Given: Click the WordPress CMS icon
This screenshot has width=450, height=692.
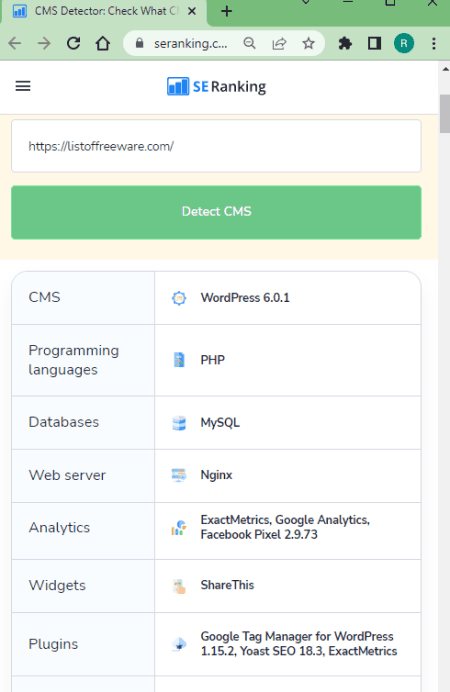Looking at the screenshot, I should [179, 298].
